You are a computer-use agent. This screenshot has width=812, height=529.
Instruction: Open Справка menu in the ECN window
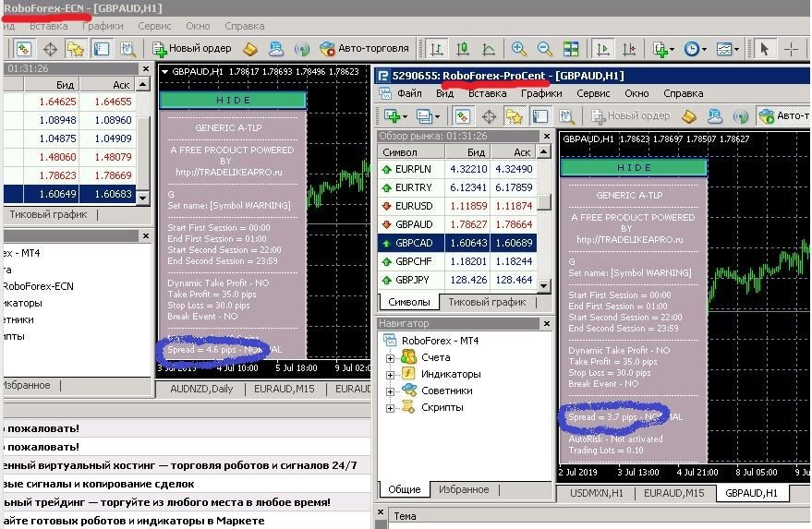tap(245, 26)
